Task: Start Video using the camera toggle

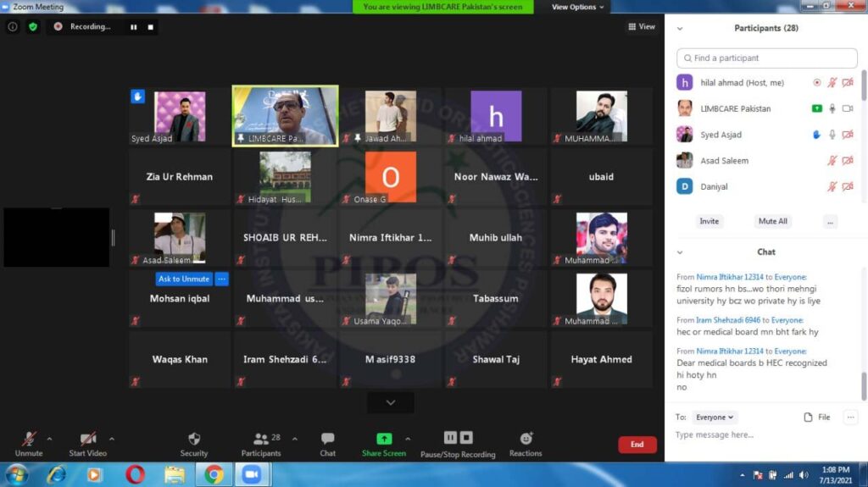Action: point(88,439)
